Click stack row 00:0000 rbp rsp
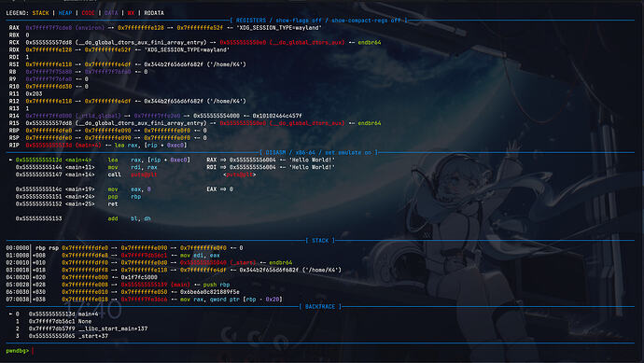Viewport: 644px width, 363px height. click(x=124, y=248)
